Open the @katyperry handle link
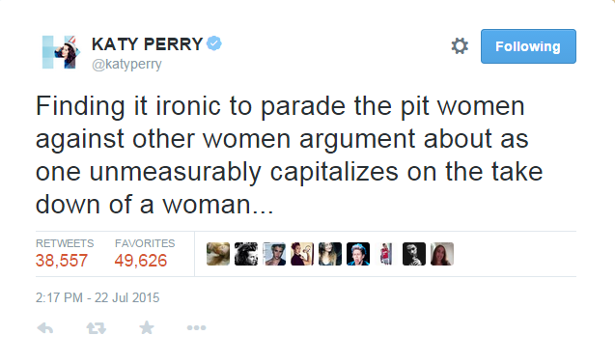 (126, 64)
